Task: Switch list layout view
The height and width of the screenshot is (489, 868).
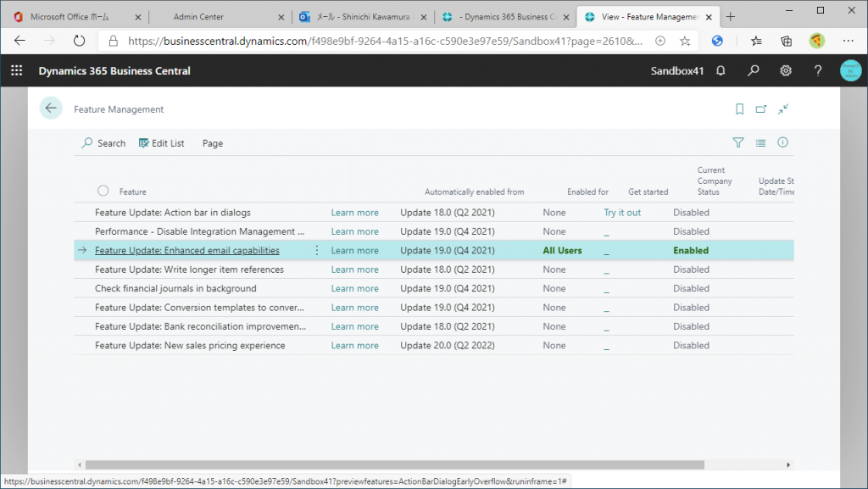Action: [760, 142]
